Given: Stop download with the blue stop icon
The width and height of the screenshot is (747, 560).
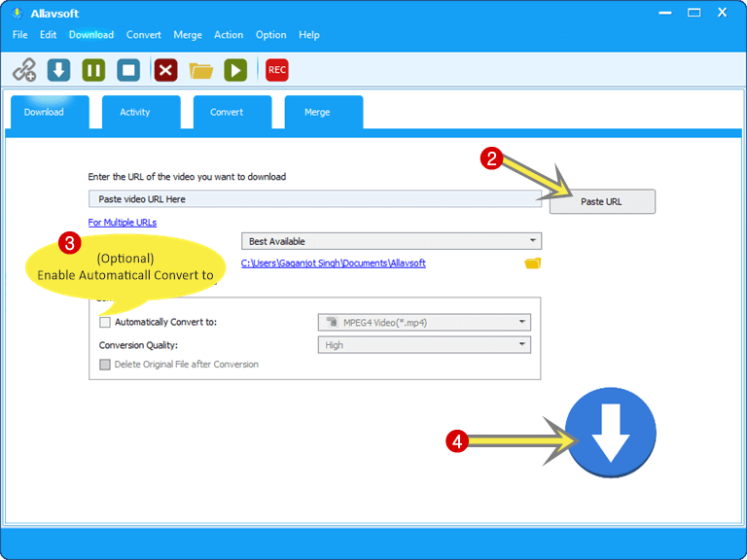Looking at the screenshot, I should pyautogui.click(x=128, y=70).
